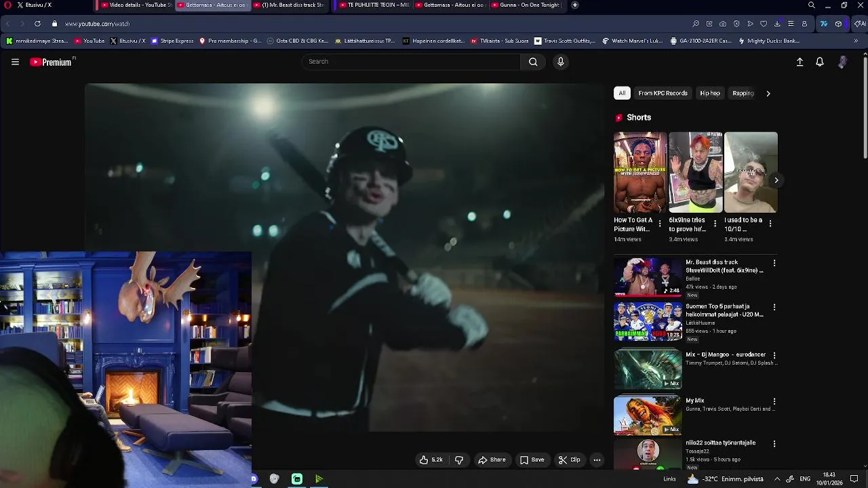Open a new browser tab with plus
The height and width of the screenshot is (488, 868).
(x=575, y=5)
